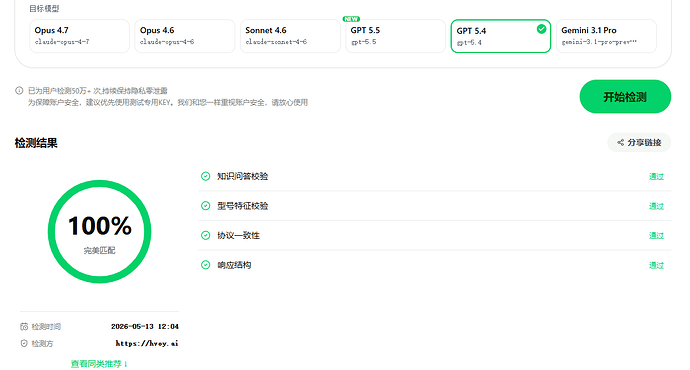
Task: Click the info icon beside the privacy notice
Action: pos(19,91)
